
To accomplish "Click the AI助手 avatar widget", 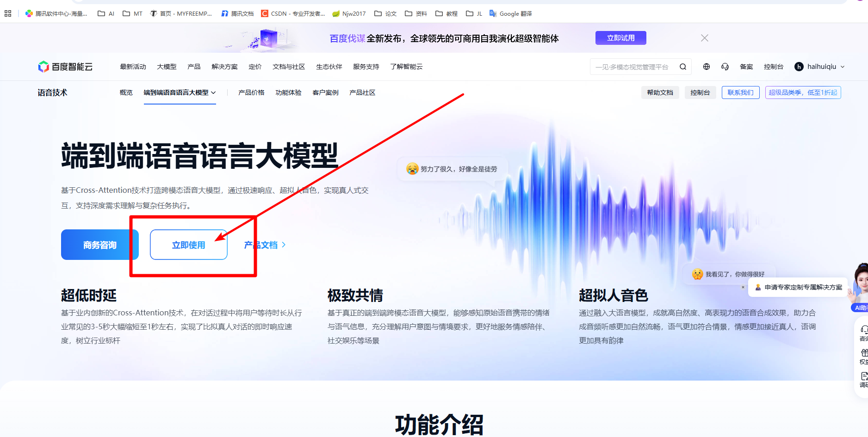I will tap(860, 287).
